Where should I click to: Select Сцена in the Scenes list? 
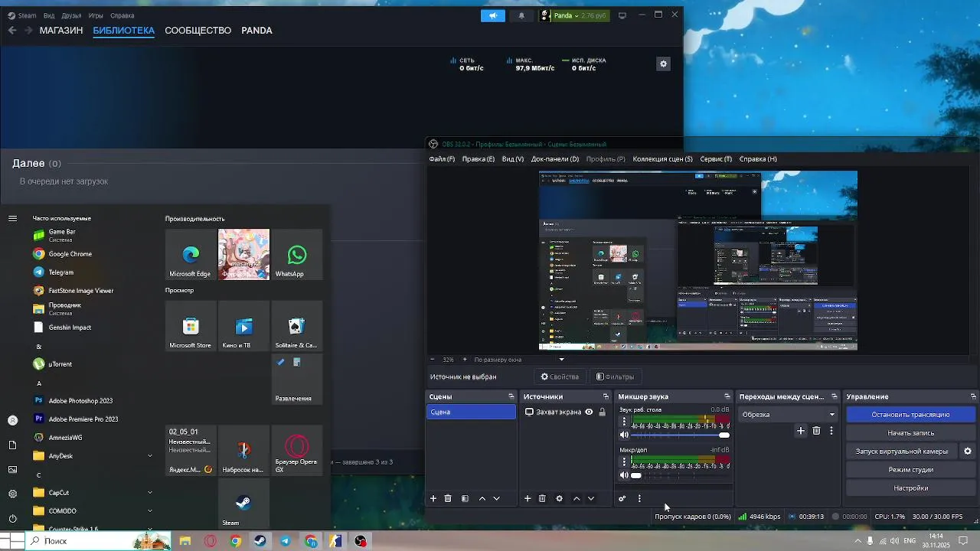pos(472,412)
